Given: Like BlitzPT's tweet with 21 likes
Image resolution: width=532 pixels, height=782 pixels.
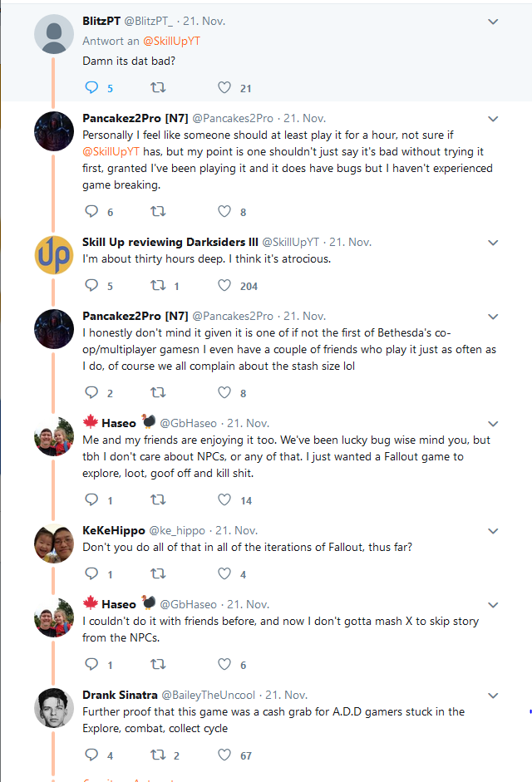Looking at the screenshot, I should tap(224, 88).
